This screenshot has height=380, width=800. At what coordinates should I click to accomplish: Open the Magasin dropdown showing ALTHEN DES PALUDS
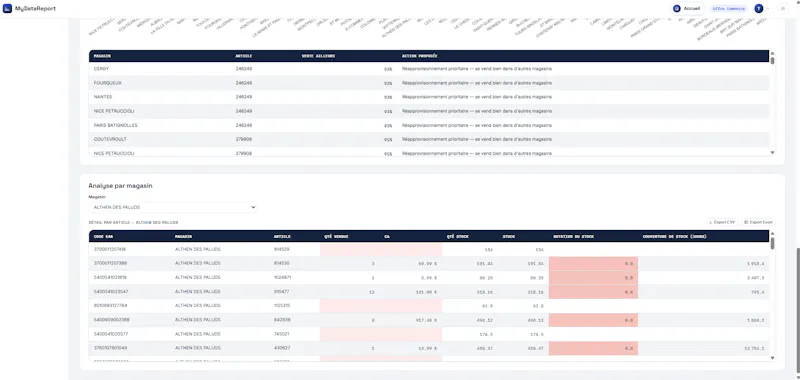(172, 207)
